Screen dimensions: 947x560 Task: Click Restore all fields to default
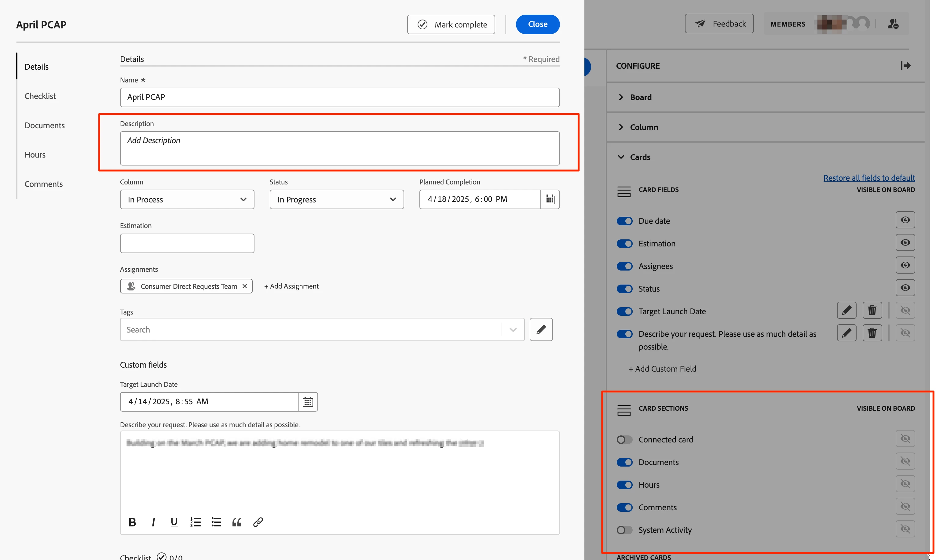(869, 178)
